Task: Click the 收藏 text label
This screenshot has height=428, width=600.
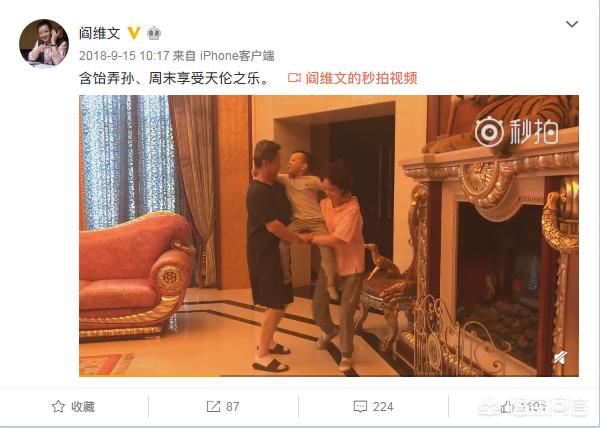Action: (x=83, y=407)
